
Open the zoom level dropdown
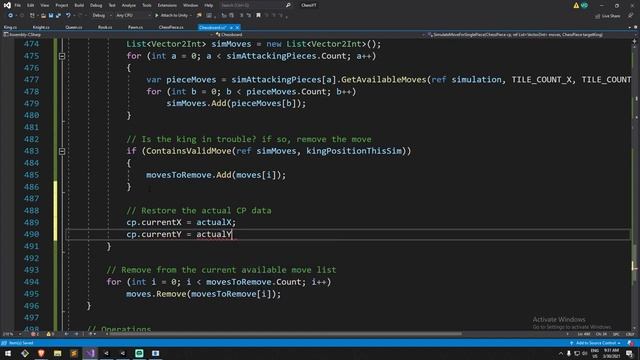tap(12, 334)
